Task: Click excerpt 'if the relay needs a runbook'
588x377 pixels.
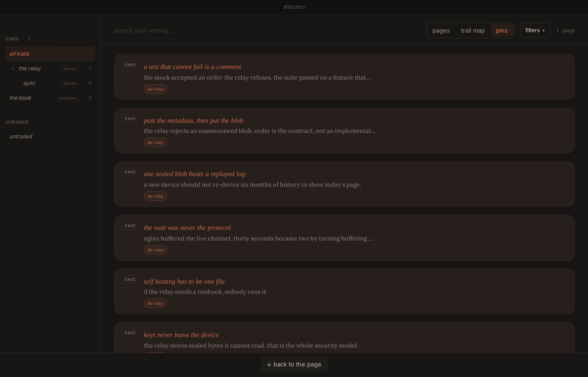Action: (206, 292)
